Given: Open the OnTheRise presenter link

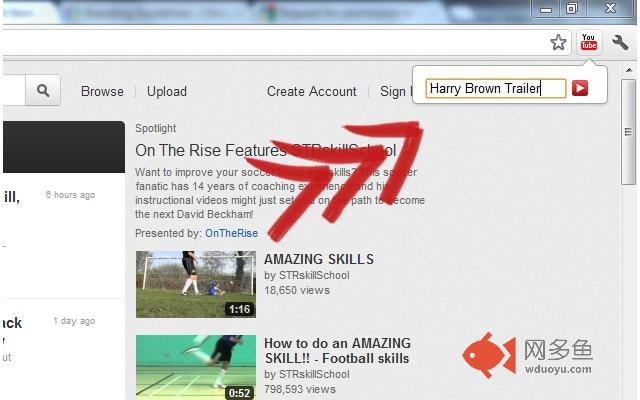Looking at the screenshot, I should (x=231, y=233).
